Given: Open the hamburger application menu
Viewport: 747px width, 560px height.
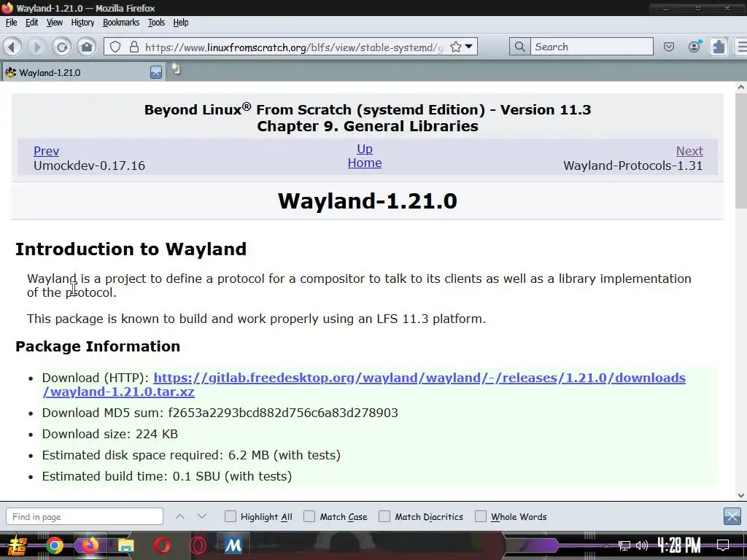Looking at the screenshot, I should 742,47.
